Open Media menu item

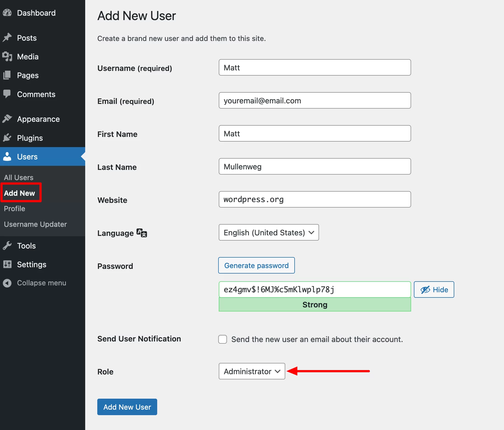click(43, 56)
